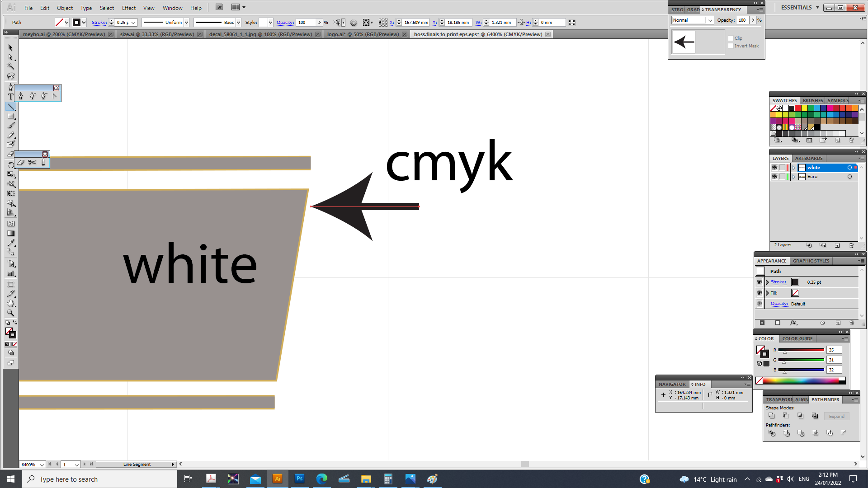Viewport: 868px width, 488px height.
Task: Select the Selection tool (black arrow)
Action: pos(11,47)
